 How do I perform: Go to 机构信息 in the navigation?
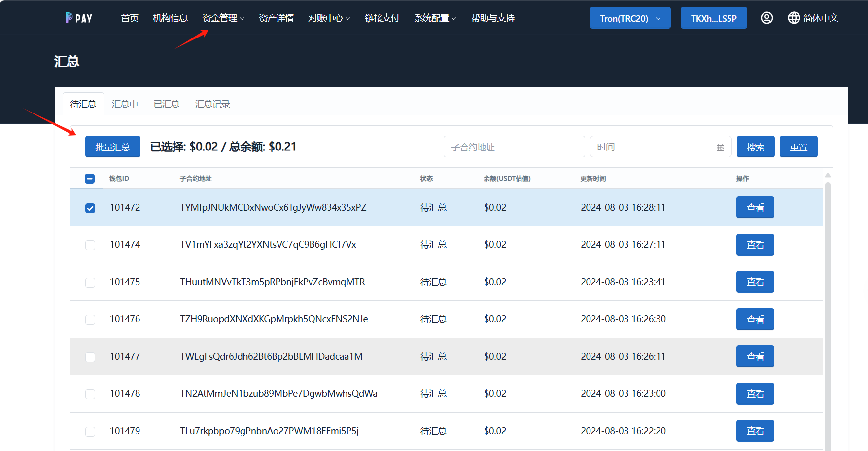coord(171,18)
